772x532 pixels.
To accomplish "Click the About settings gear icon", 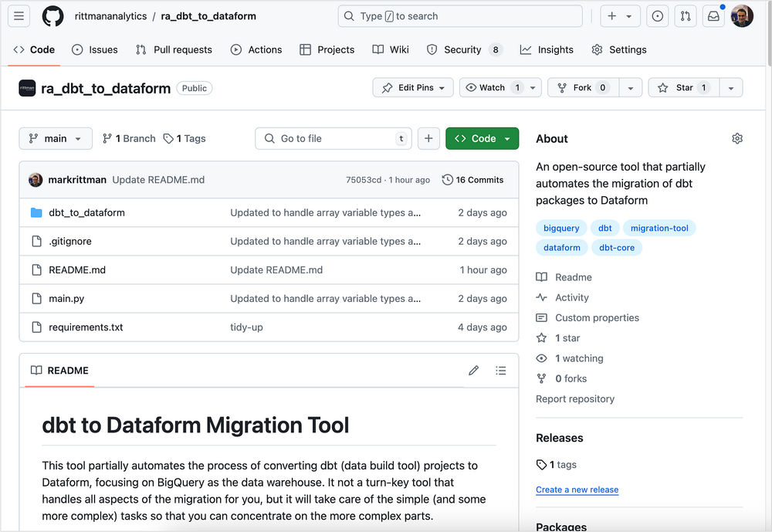I will 737,138.
